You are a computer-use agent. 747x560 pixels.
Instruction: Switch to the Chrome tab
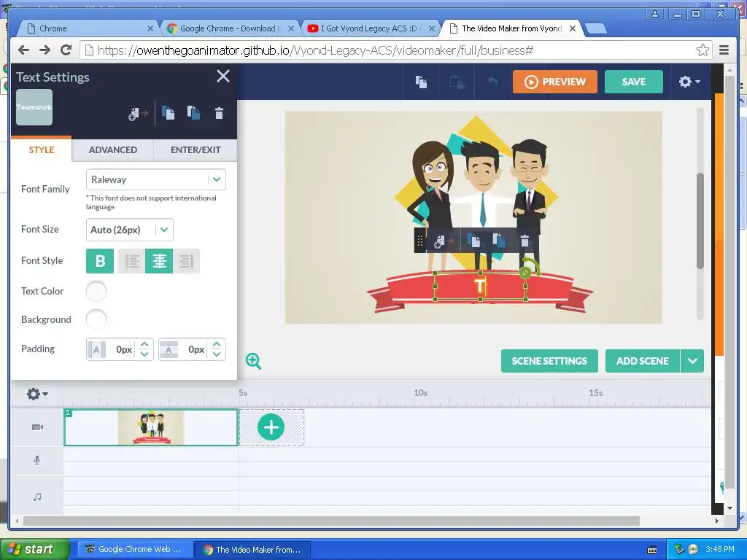point(88,28)
